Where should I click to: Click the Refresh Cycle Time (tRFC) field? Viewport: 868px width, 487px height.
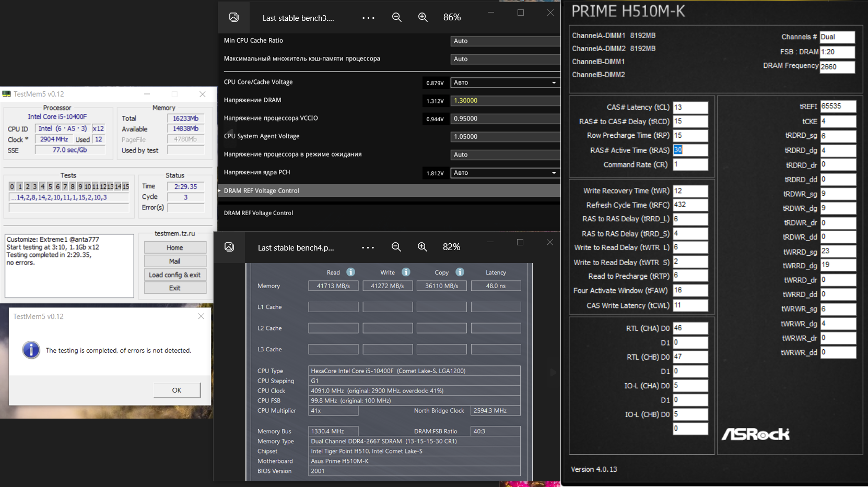point(690,205)
